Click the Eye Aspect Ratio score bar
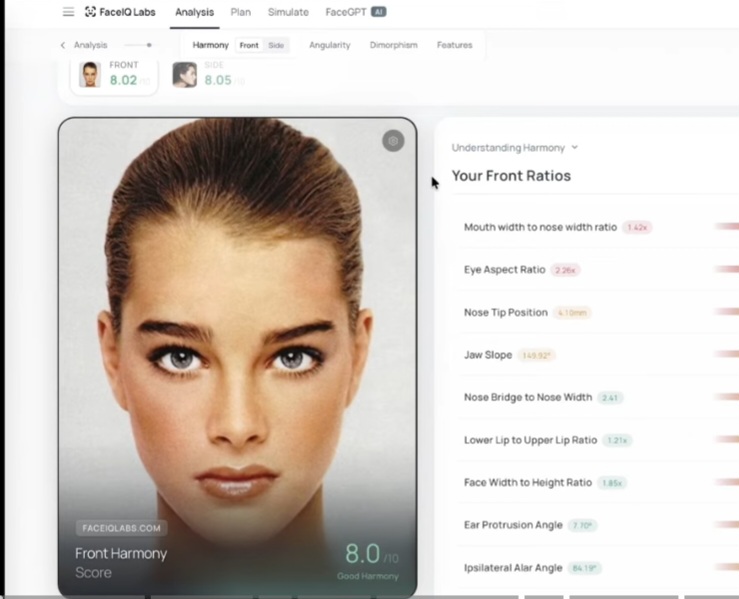The width and height of the screenshot is (739, 599). 726,270
